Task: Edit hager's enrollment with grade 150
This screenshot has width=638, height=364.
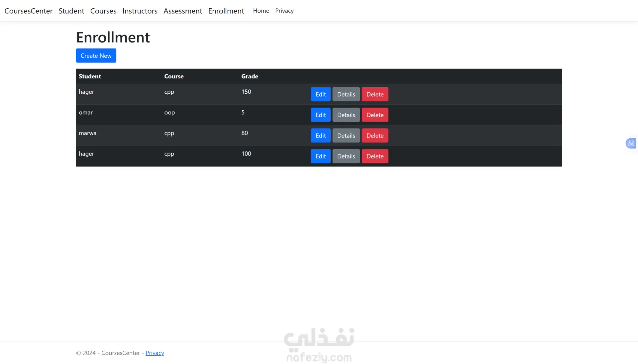Action: [x=320, y=94]
